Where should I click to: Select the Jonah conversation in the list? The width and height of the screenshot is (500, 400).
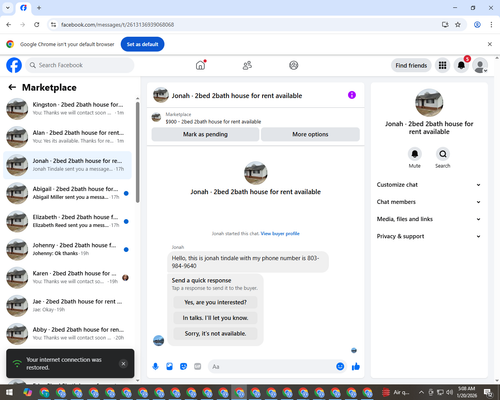click(67, 165)
